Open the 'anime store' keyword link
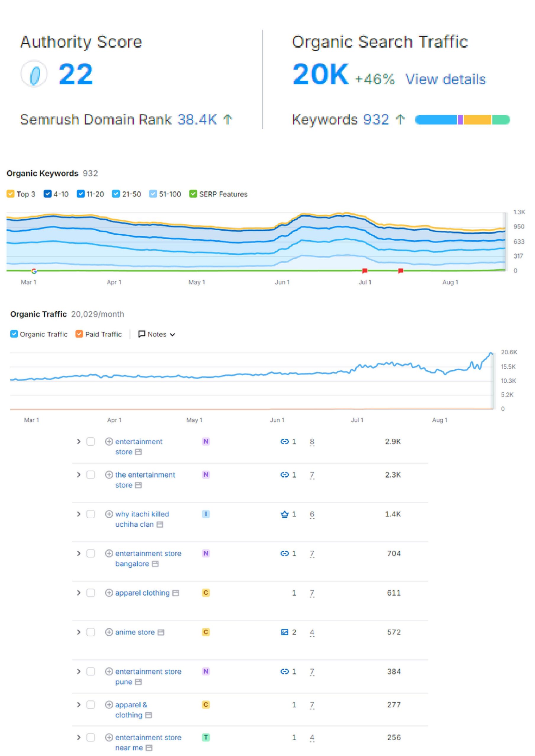535x756 pixels. pyautogui.click(x=135, y=632)
